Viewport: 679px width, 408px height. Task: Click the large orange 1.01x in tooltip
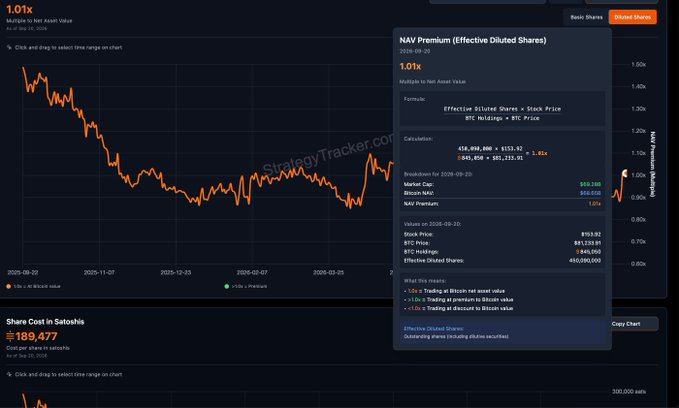410,66
